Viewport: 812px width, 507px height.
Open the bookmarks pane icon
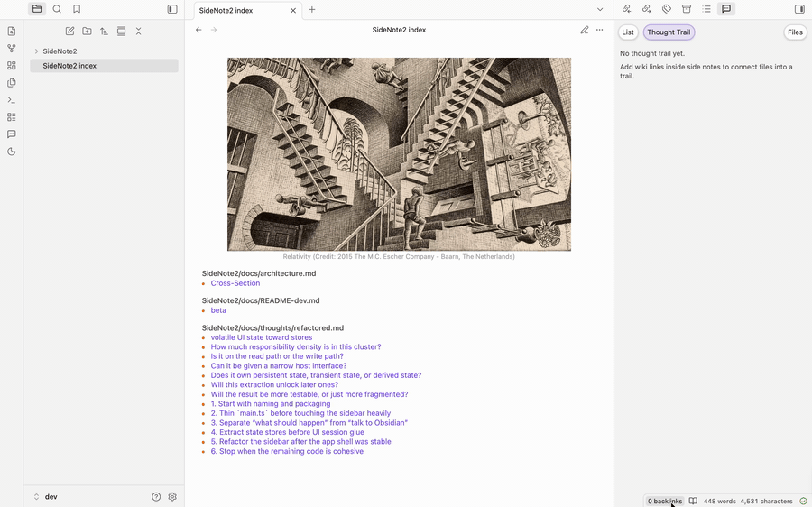point(77,9)
